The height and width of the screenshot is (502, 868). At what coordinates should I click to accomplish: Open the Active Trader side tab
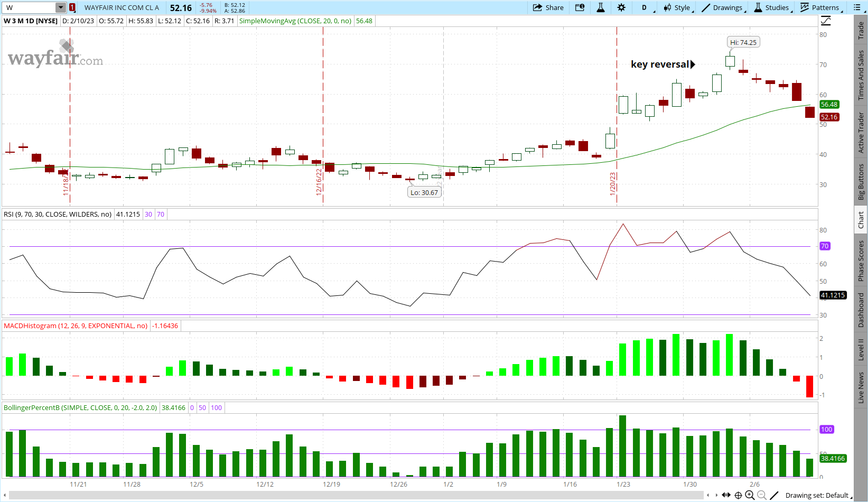point(861,132)
